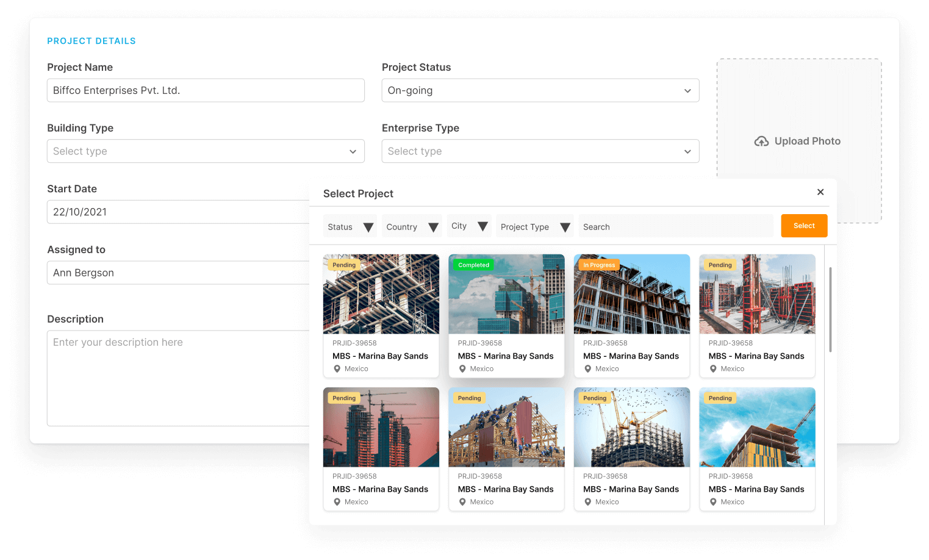The height and width of the screenshot is (560, 929).
Task: Expand the Building Type dropdown
Action: (x=206, y=151)
